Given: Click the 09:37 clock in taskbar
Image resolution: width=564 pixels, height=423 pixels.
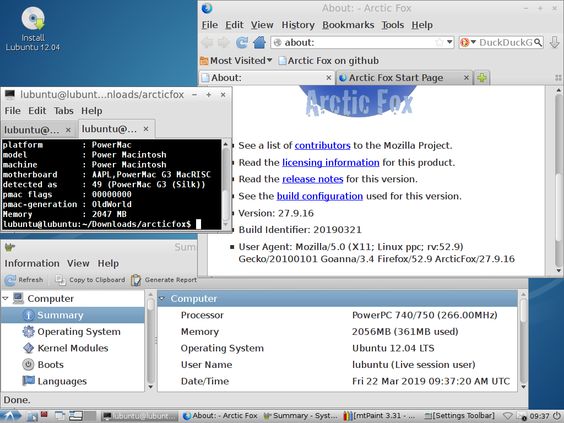Looking at the screenshot, I should 539,416.
